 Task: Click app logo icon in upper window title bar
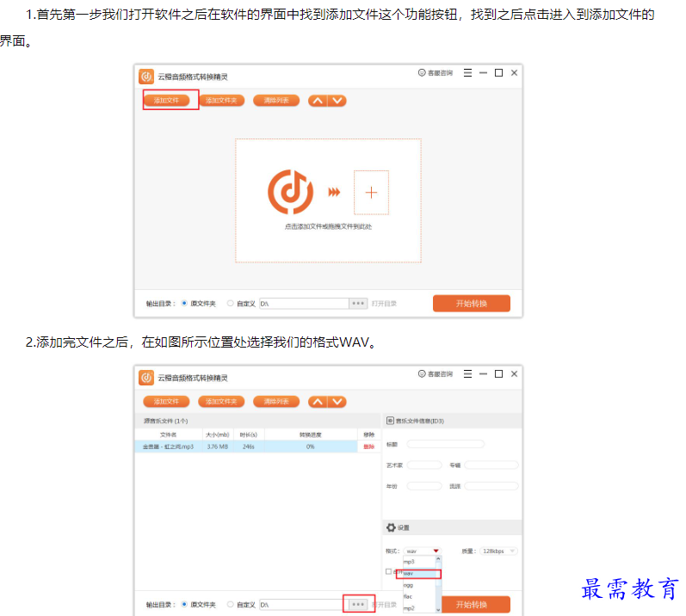146,77
